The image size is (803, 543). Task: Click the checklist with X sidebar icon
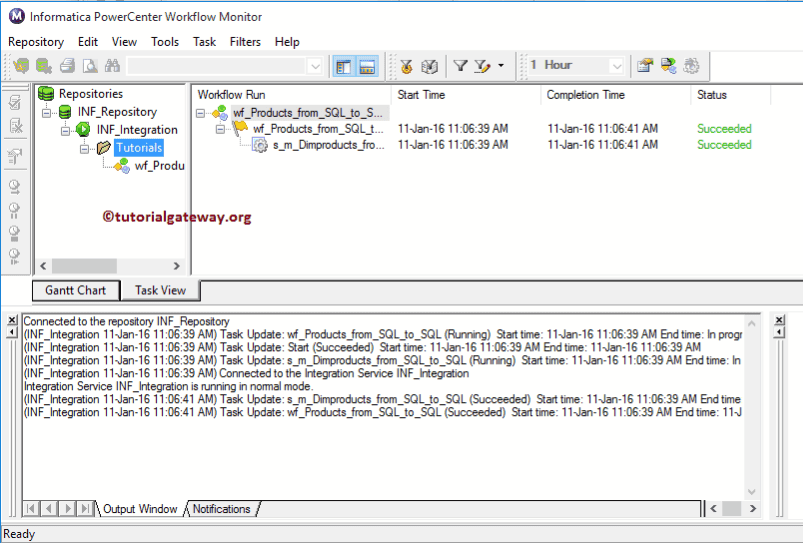click(x=15, y=126)
